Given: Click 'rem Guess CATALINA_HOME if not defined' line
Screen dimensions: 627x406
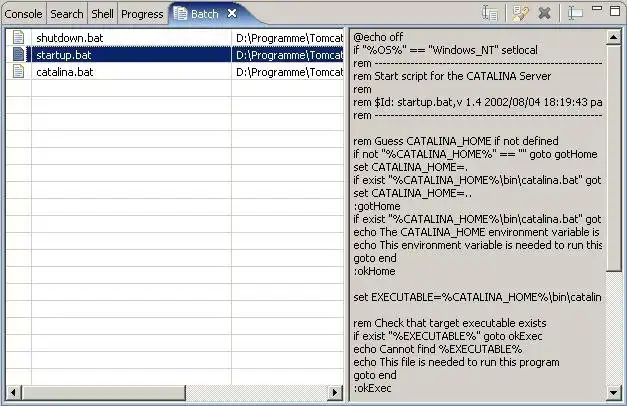Looking at the screenshot, I should click(455, 141).
